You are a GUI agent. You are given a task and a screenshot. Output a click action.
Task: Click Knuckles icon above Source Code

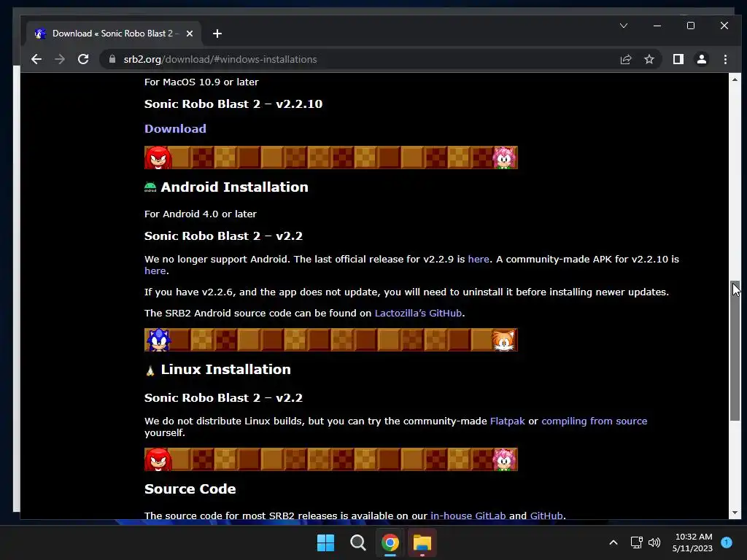click(158, 459)
